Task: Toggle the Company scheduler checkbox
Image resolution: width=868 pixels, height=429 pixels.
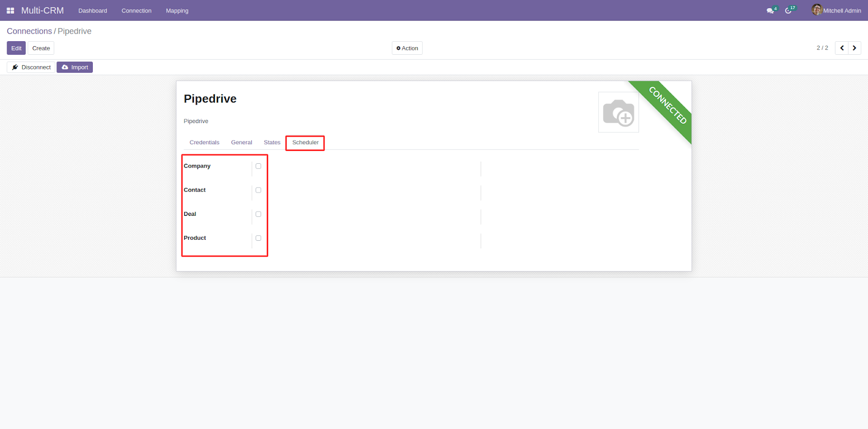Action: point(258,167)
